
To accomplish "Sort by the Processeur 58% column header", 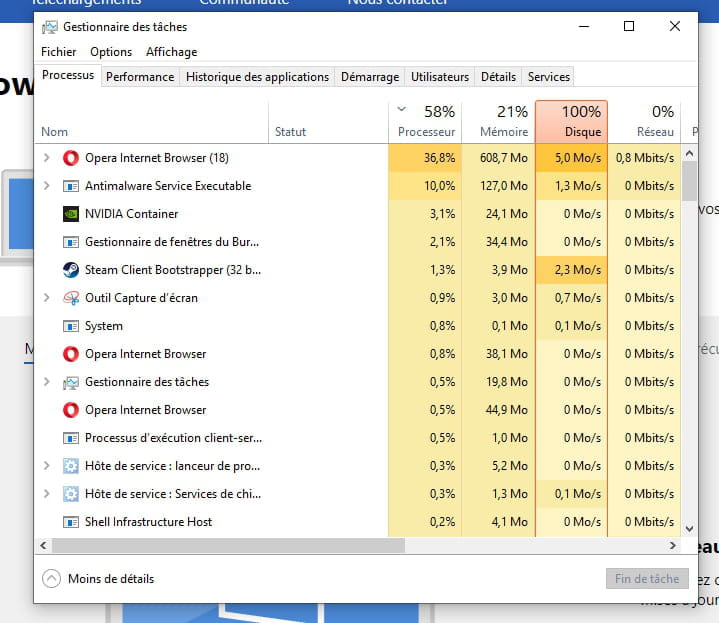I will (x=425, y=122).
